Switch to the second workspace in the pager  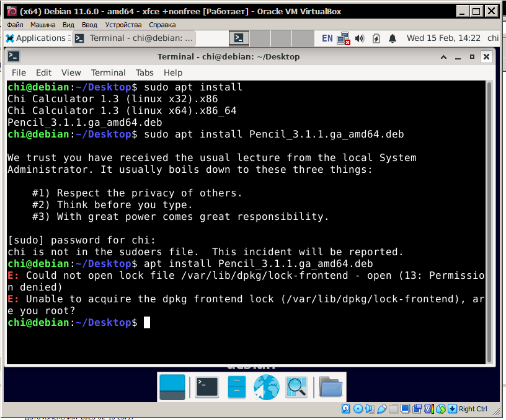pyautogui.click(x=260, y=38)
